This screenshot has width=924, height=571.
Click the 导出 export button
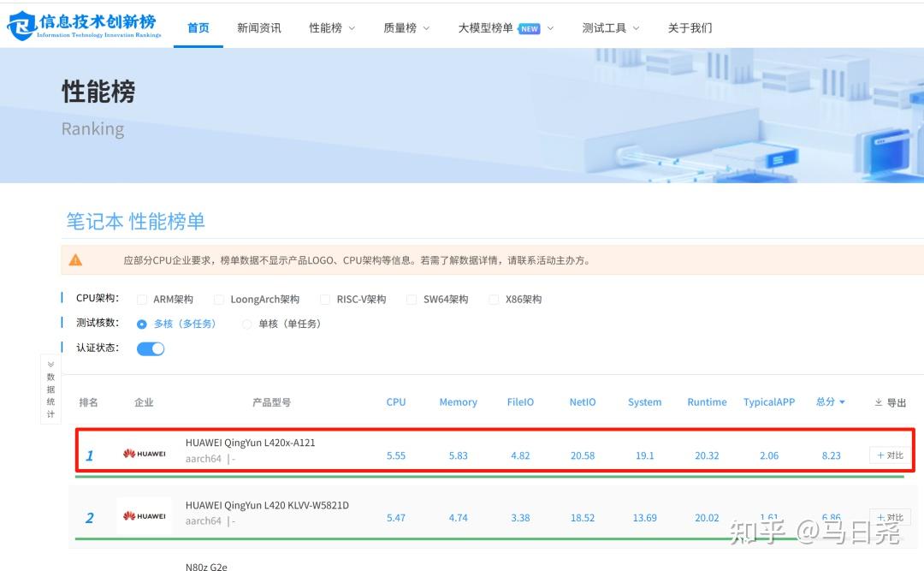[x=890, y=402]
